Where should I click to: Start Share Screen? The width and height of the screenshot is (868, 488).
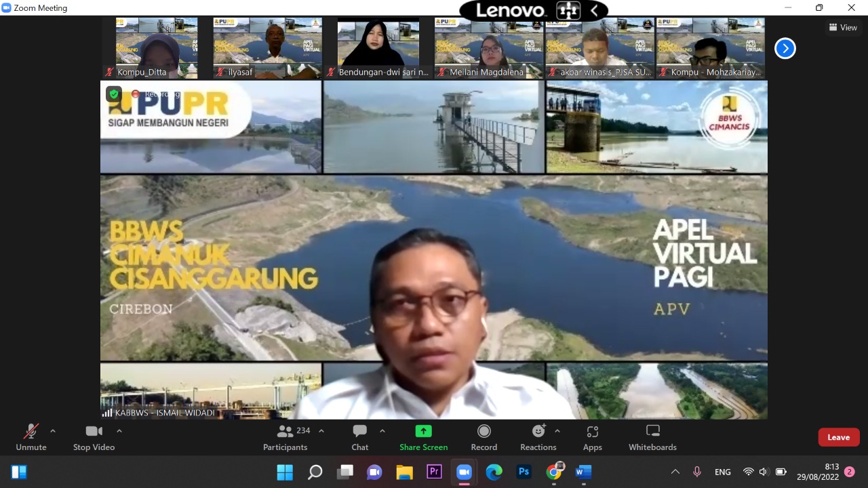tap(423, 437)
